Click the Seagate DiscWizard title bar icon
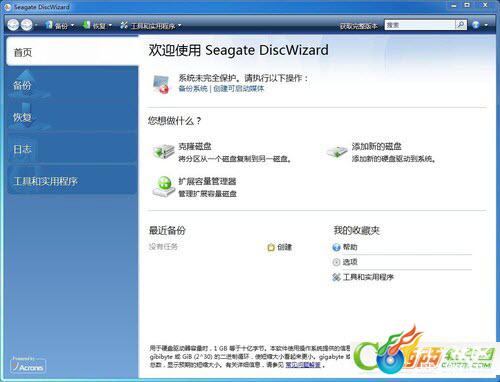The width and height of the screenshot is (500, 382). pyautogui.click(x=8, y=7)
